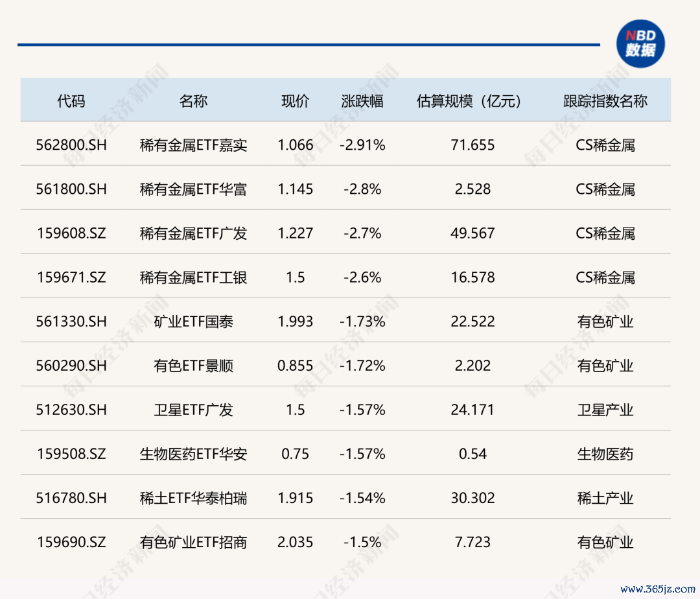Click the price 1.915
This screenshot has height=599, width=700.
pos(295,498)
